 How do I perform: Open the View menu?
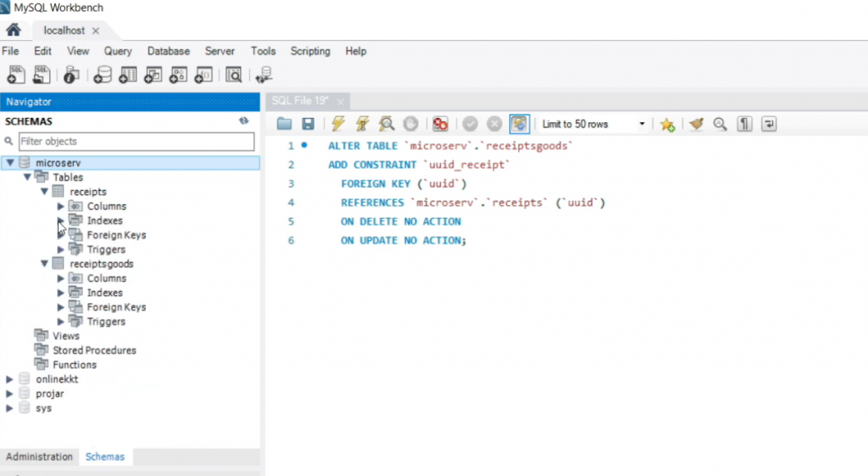pos(78,51)
